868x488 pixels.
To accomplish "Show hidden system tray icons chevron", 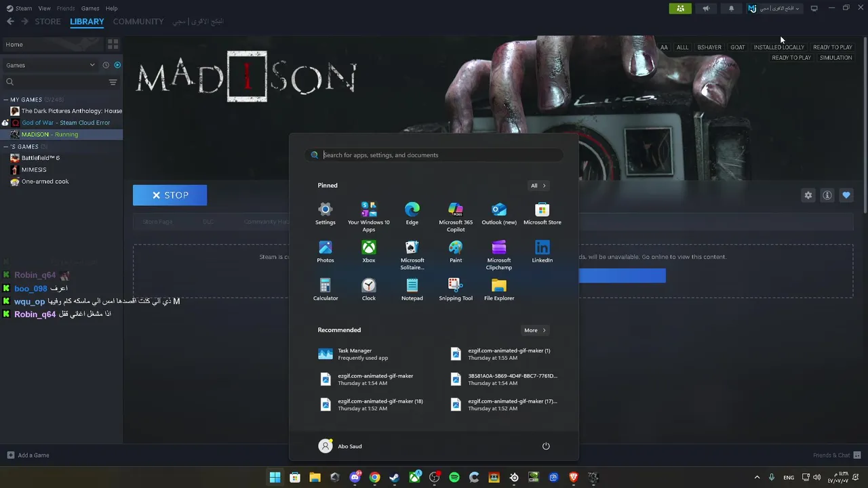I will [757, 477].
